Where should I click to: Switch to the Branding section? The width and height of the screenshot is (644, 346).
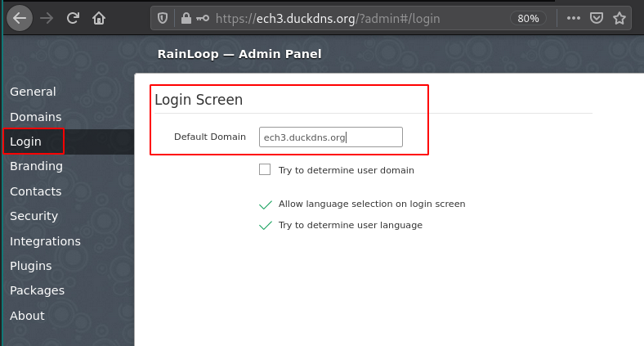37,166
